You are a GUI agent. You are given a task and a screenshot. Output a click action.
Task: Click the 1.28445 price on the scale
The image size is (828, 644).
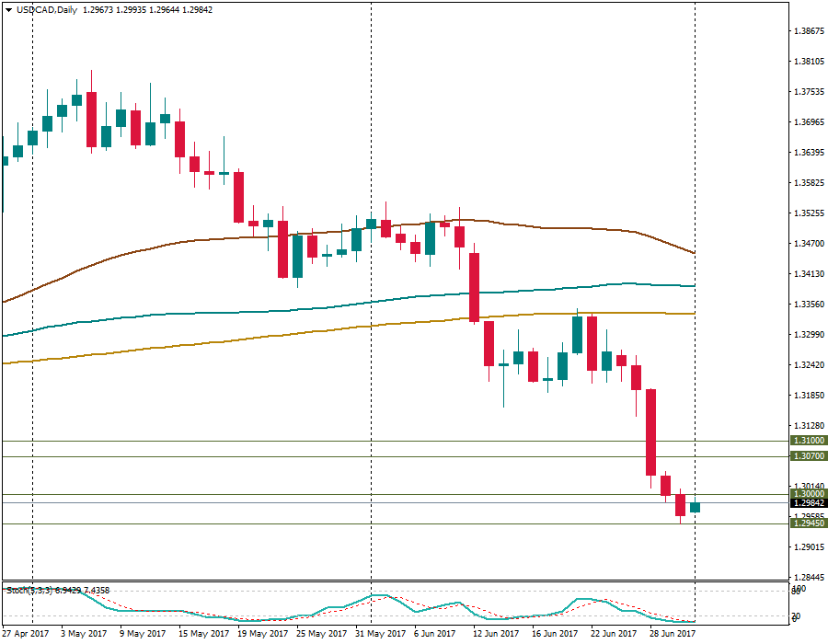[809, 577]
